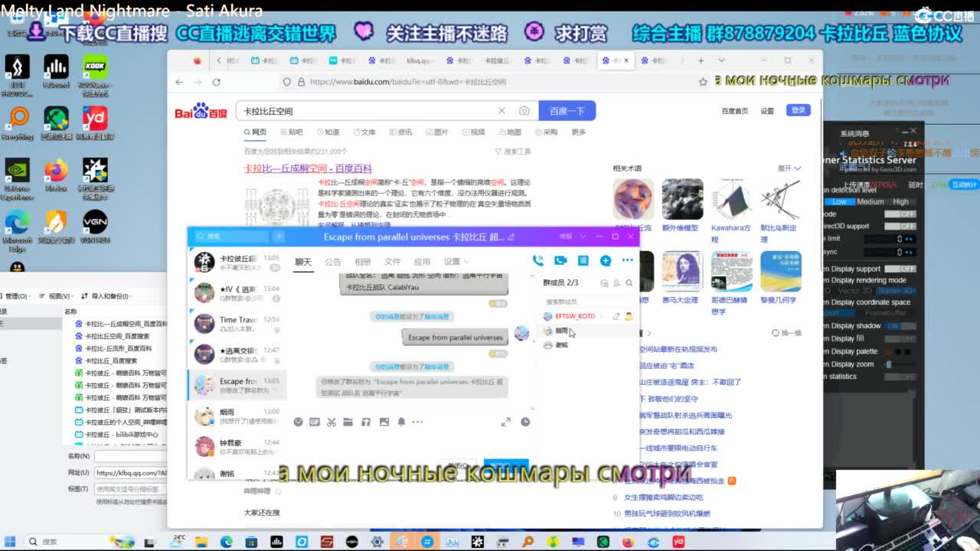The height and width of the screenshot is (551, 980).
Task: Toggle Display fill switch
Action: pos(900,338)
